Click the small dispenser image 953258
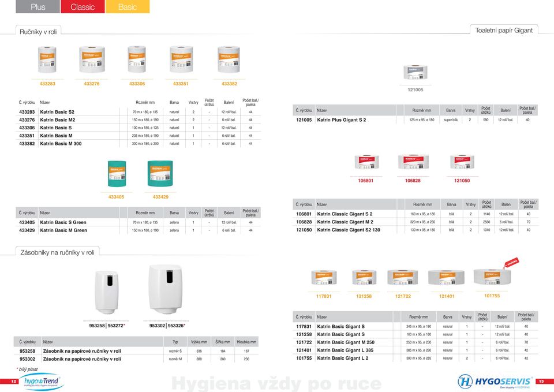 pyautogui.click(x=107, y=292)
